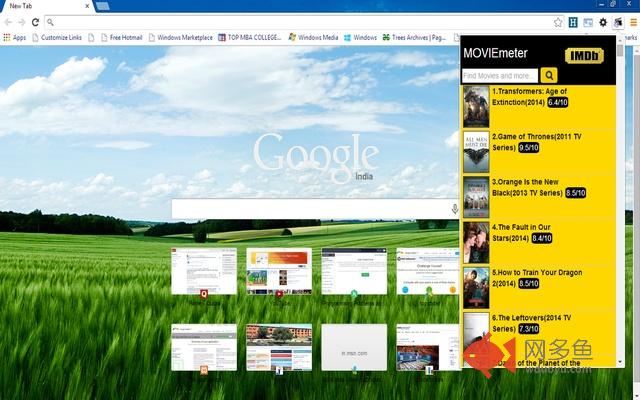640x400 pixels.
Task: Open the blue H extension icon
Action: pyautogui.click(x=573, y=22)
